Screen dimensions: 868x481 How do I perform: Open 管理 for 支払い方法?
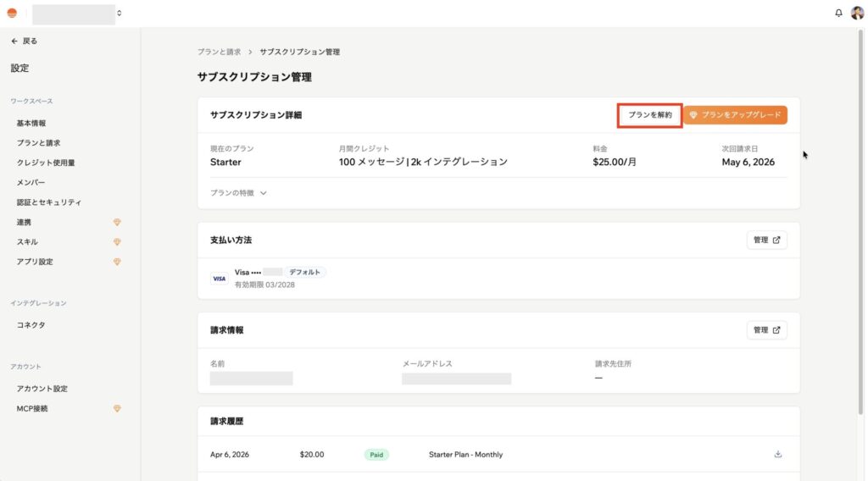click(766, 240)
